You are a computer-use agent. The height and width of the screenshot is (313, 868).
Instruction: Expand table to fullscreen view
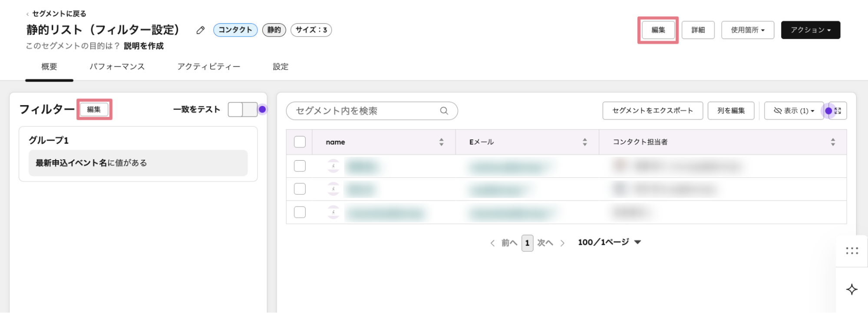(x=838, y=111)
